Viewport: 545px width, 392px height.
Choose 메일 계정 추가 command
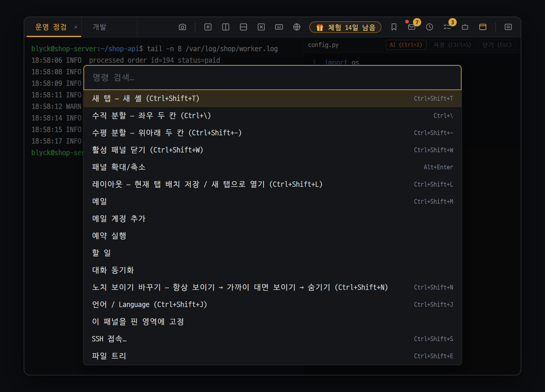pyautogui.click(x=272, y=219)
